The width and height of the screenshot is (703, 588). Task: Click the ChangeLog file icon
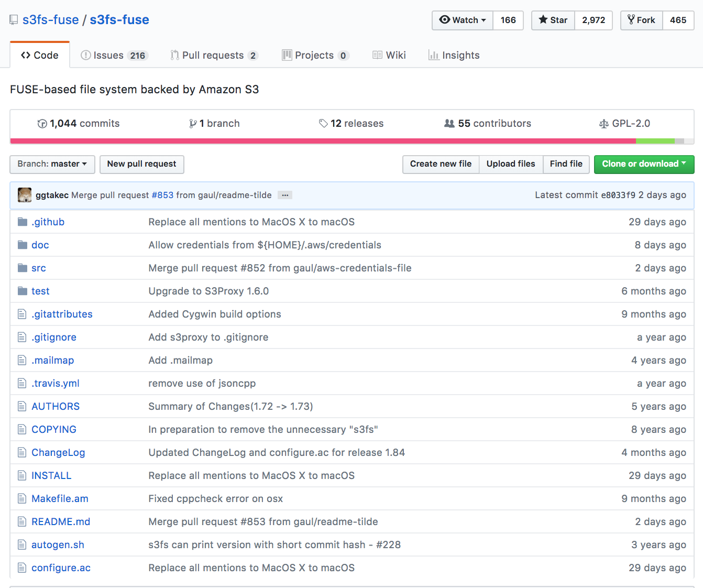[x=22, y=452]
